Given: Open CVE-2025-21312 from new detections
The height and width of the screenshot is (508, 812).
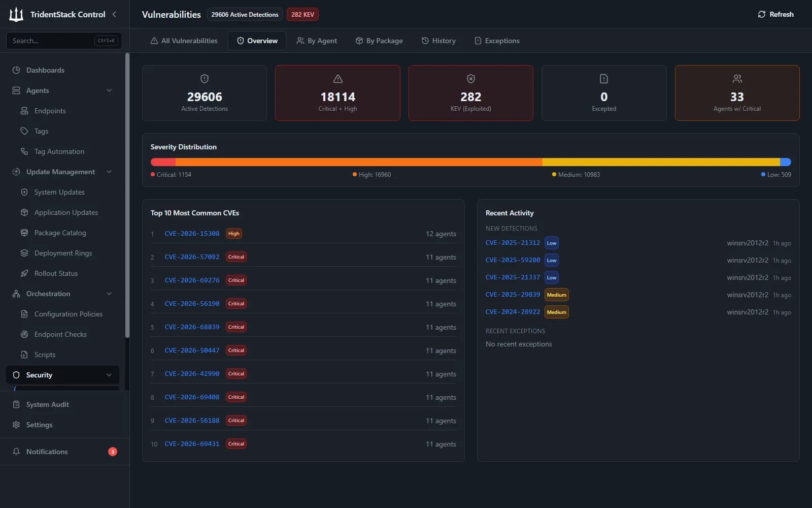Looking at the screenshot, I should point(513,243).
